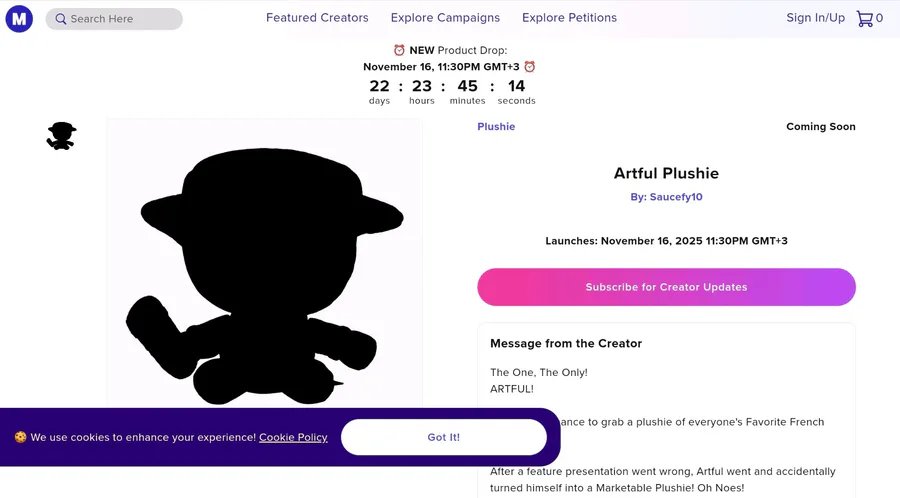Open the Plushie category link
Screen dimensions: 900x498
496,127
